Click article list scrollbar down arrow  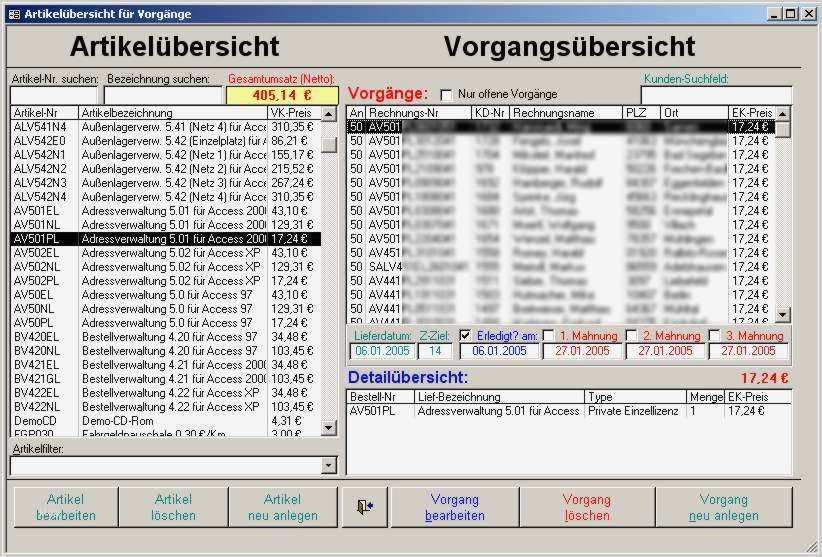(329, 428)
